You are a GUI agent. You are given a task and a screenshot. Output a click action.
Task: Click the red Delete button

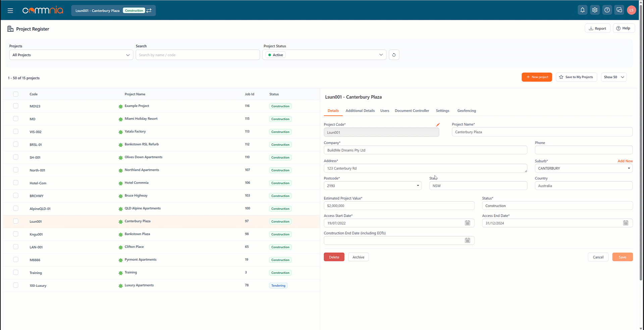(334, 257)
